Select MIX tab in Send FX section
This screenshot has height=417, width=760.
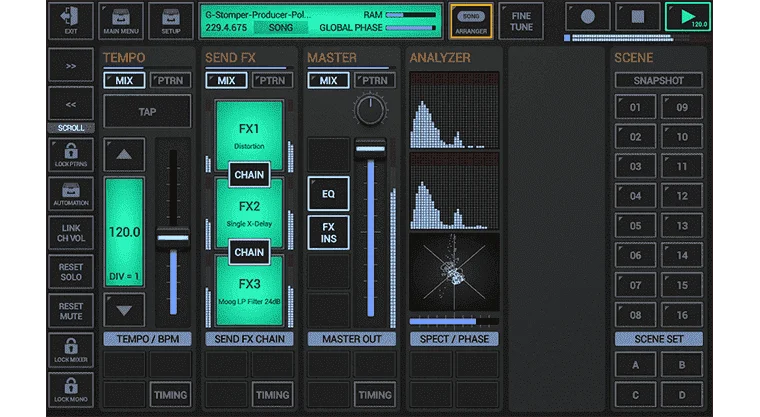(x=226, y=80)
